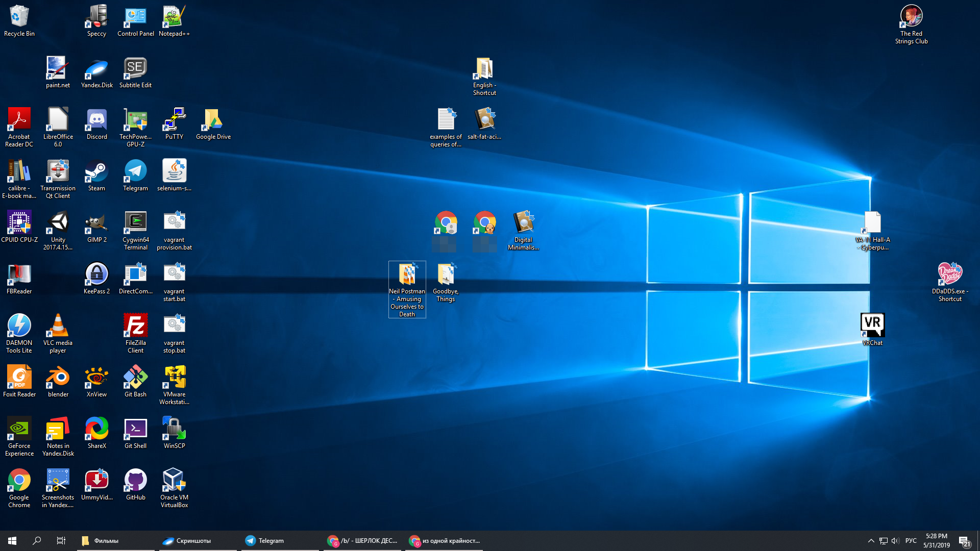Select the Oracle VM VirtualBox icon

[174, 488]
